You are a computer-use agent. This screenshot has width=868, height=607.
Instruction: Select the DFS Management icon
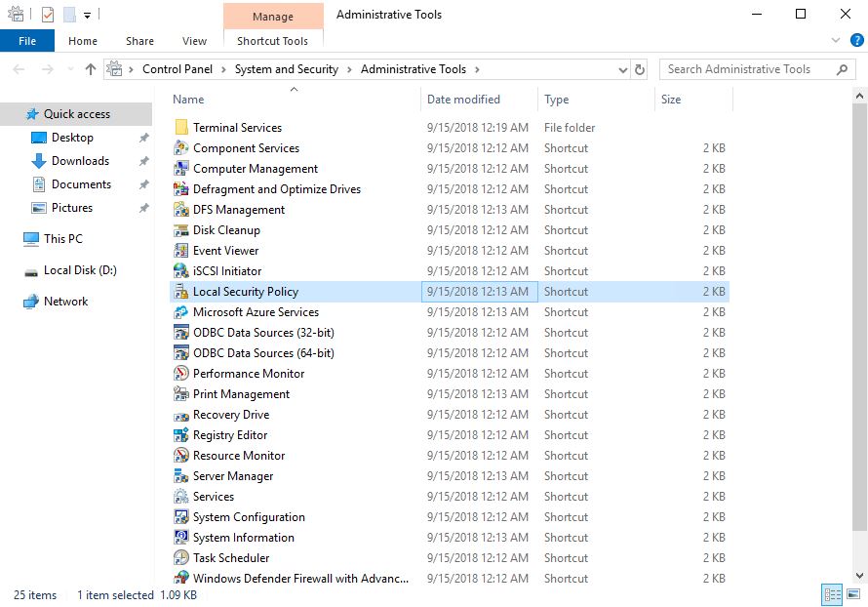point(181,210)
